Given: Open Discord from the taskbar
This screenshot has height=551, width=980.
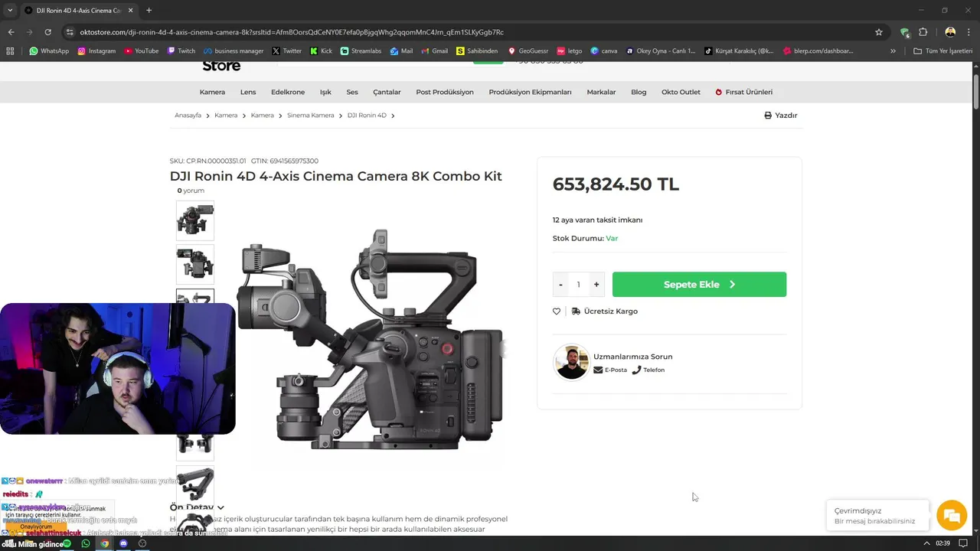Looking at the screenshot, I should click(123, 543).
